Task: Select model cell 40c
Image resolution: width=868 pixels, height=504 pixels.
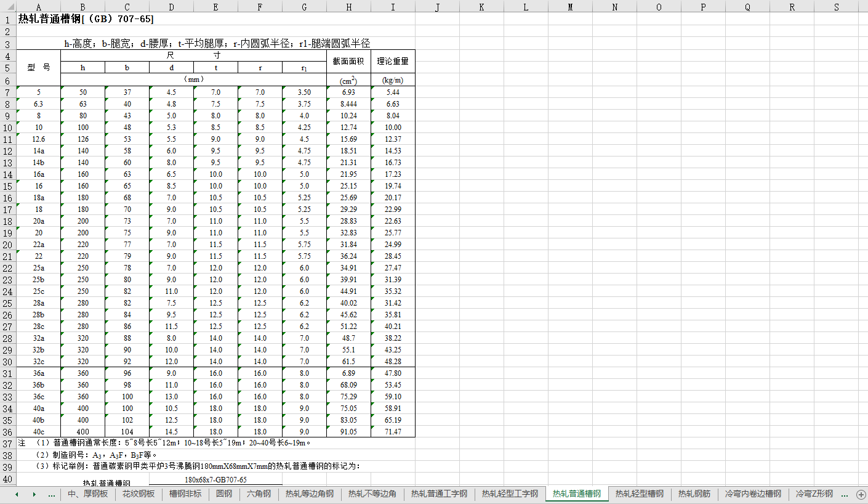Action: pos(39,432)
